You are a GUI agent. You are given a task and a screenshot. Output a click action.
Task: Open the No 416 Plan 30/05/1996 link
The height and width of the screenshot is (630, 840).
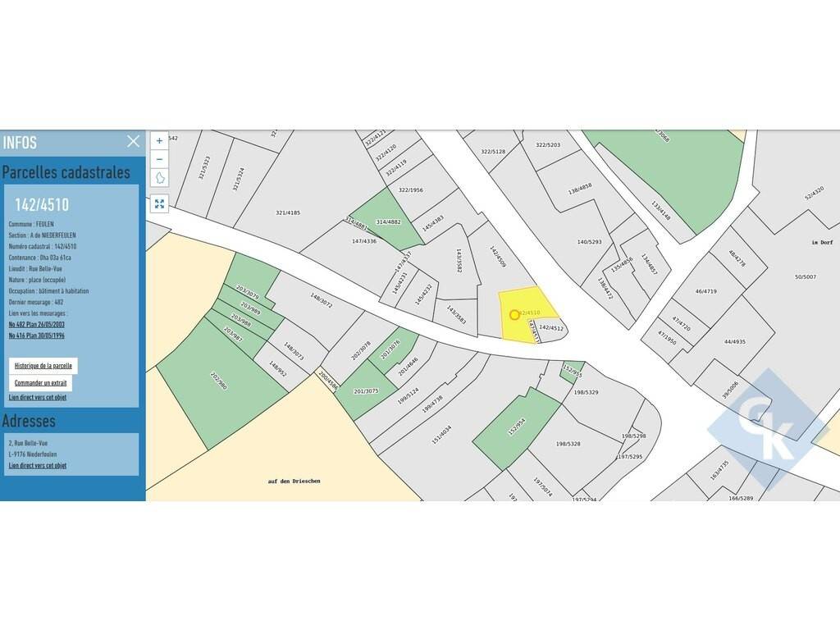point(37,336)
